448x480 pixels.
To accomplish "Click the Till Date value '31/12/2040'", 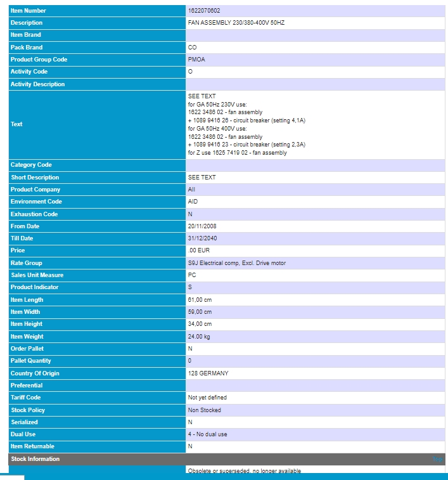I will [x=202, y=238].
